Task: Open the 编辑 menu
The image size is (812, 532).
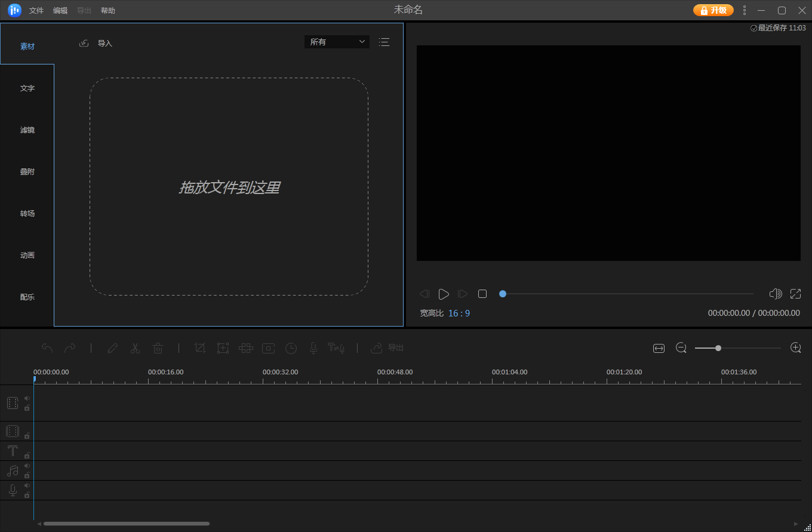Action: point(60,11)
